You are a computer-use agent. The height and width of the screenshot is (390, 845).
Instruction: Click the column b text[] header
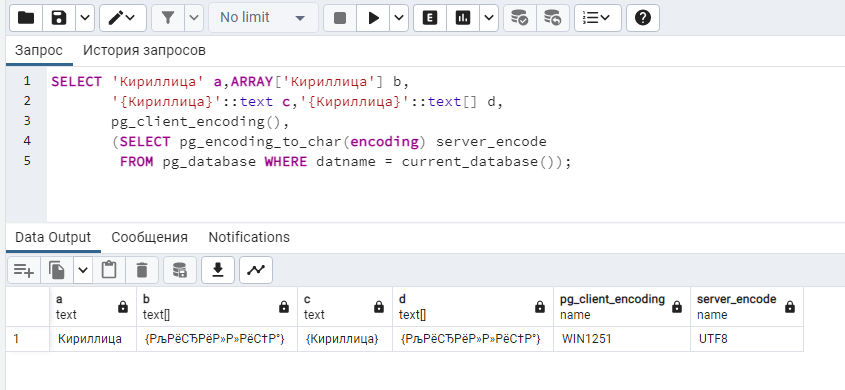pos(217,307)
